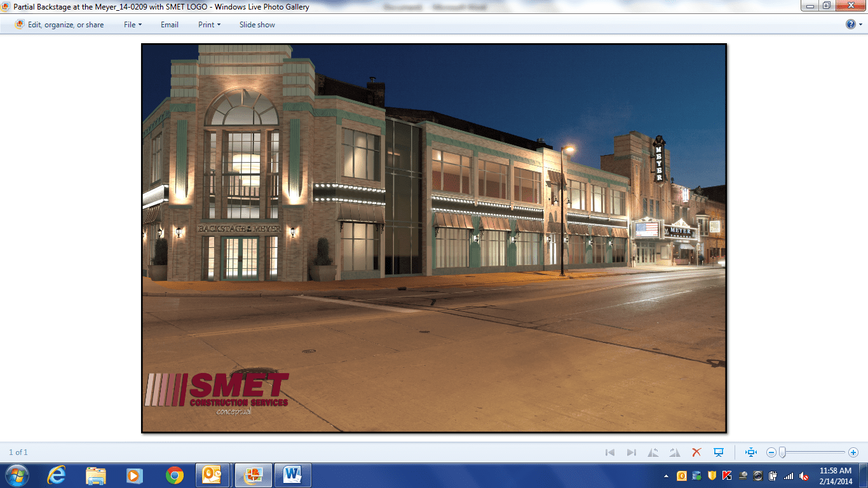This screenshot has height=488, width=868.
Task: Click the Show desktop strip
Action: 864,475
